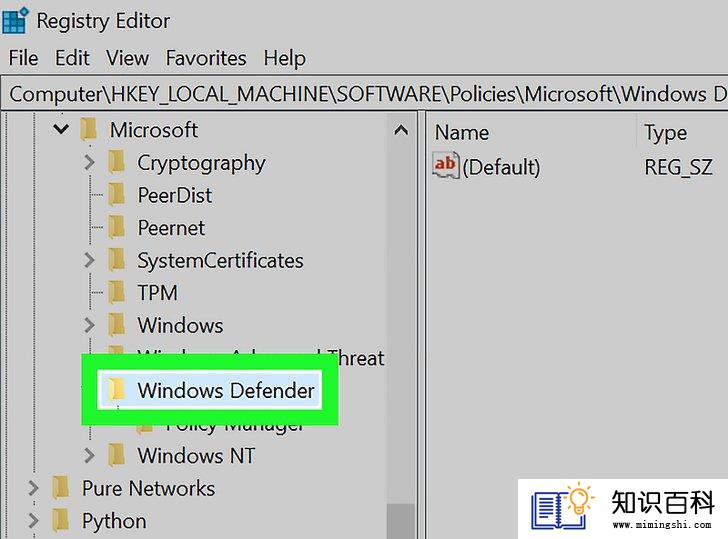Expand the Cryptography key
728x539 pixels.
[89, 162]
